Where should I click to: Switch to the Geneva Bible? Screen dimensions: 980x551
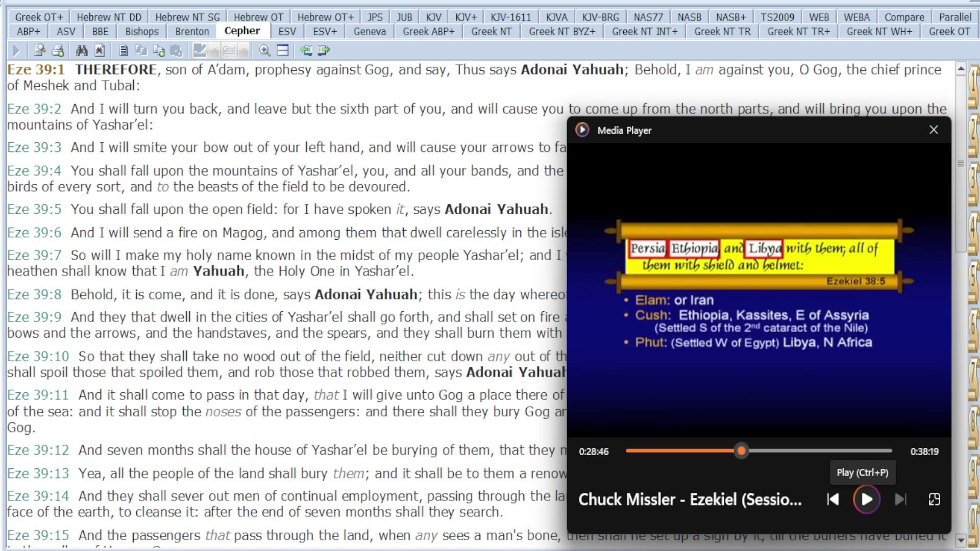point(370,31)
